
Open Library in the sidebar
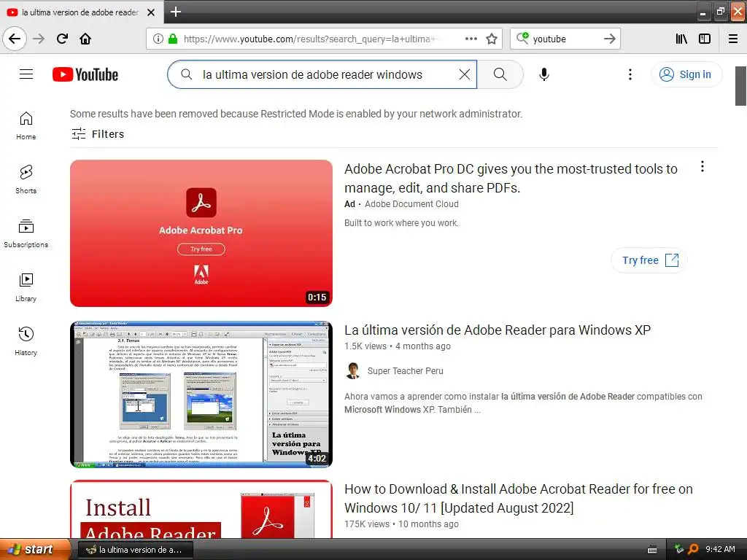(x=26, y=287)
